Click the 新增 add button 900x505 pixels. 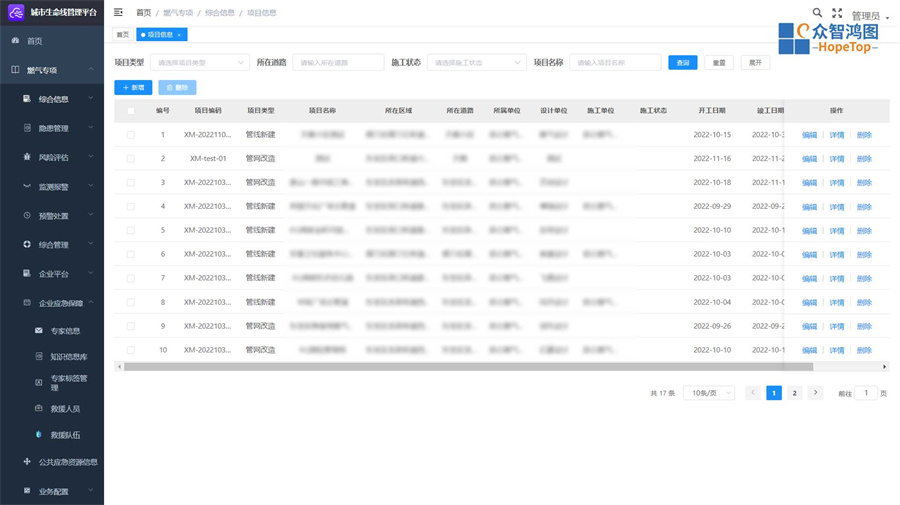133,87
